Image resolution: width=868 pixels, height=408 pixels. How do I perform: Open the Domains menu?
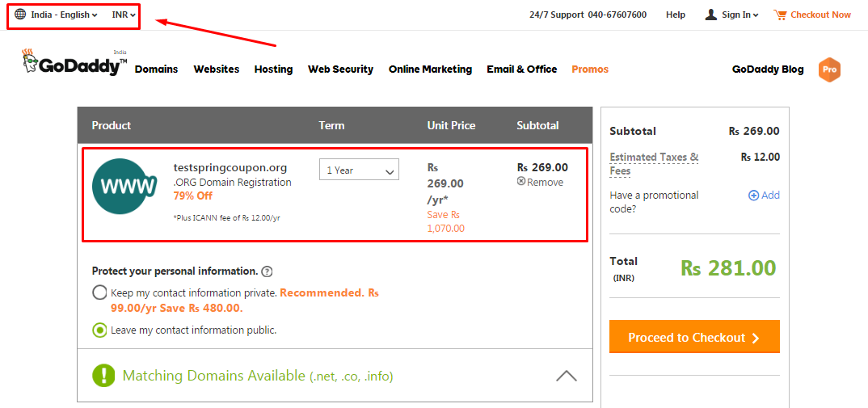(x=157, y=69)
